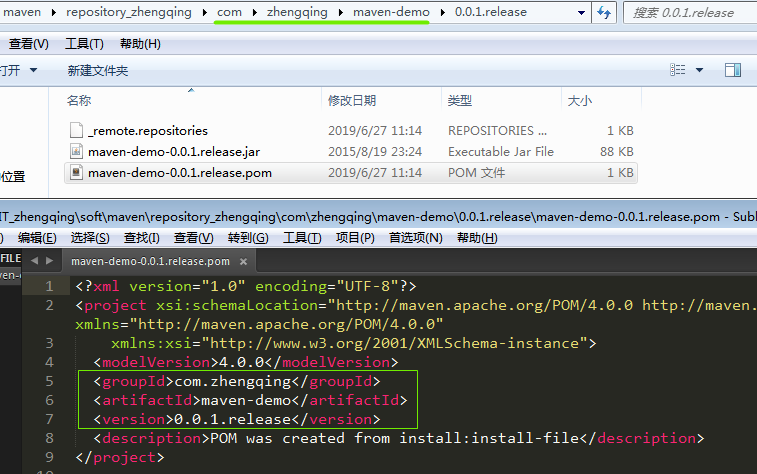Open the 打开 dropdown arrow in toolbar
Image resolution: width=757 pixels, height=474 pixels.
coord(33,70)
